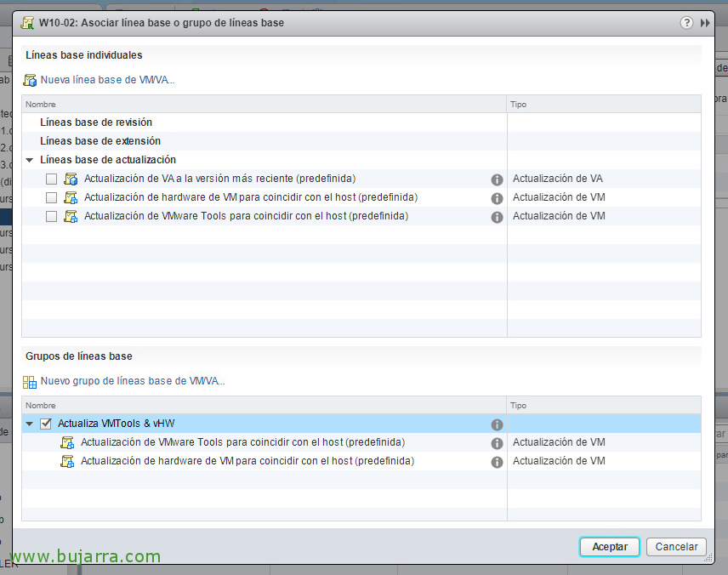Click the help question mark icon
Screen dimensions: 728x575
point(686,23)
